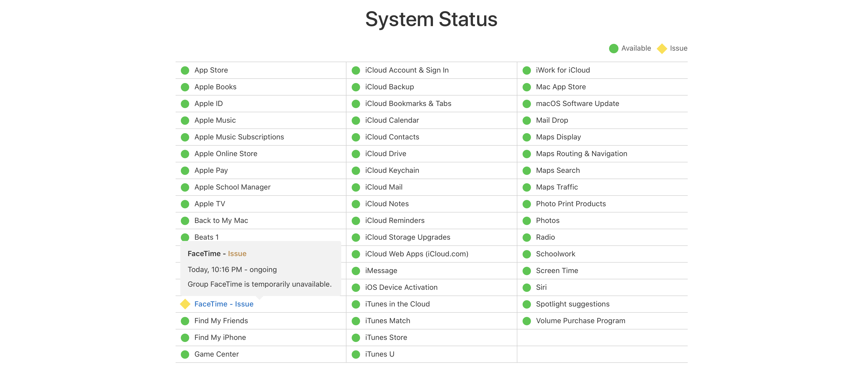Viewport: 868px width, 366px height.
Task: Select the iCloud Drive entry
Action: (385, 154)
